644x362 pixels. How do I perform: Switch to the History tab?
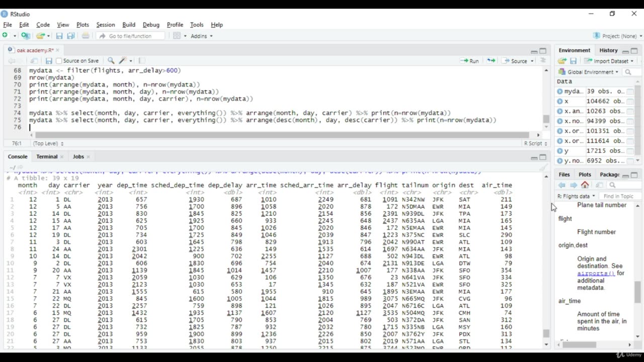pos(608,50)
